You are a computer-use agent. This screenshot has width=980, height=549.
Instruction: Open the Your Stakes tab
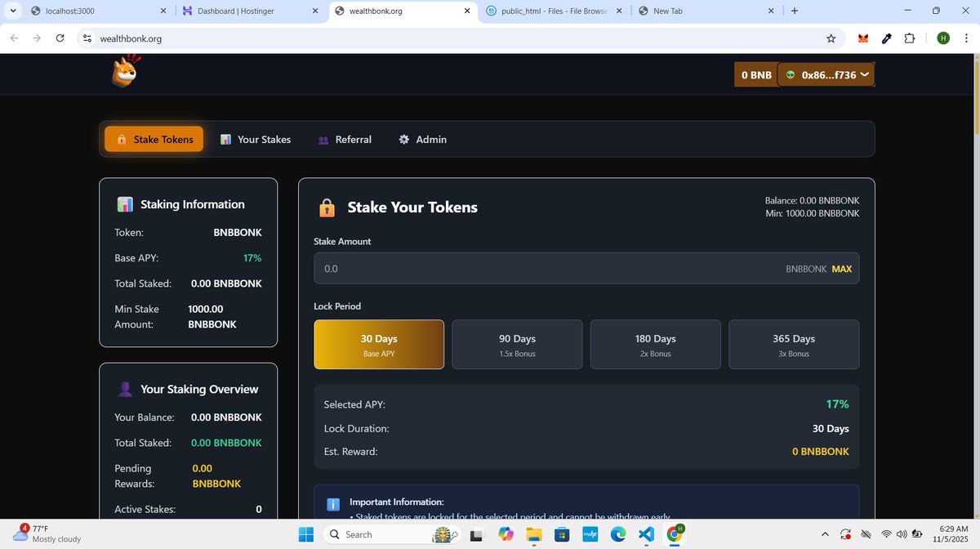coord(256,139)
